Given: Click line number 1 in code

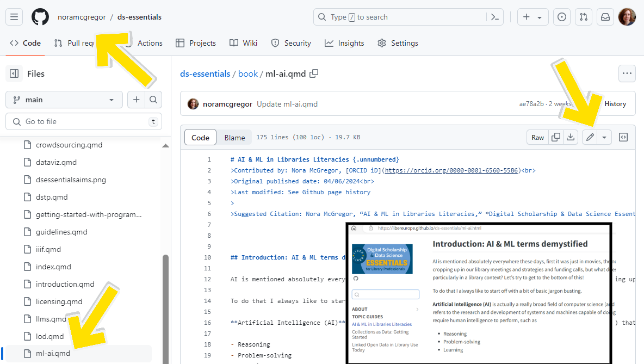Looking at the screenshot, I should (x=209, y=159).
